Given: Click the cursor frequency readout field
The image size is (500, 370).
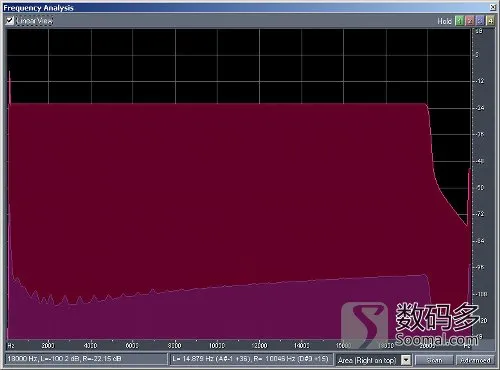Looking at the screenshot, I should 86,359.
